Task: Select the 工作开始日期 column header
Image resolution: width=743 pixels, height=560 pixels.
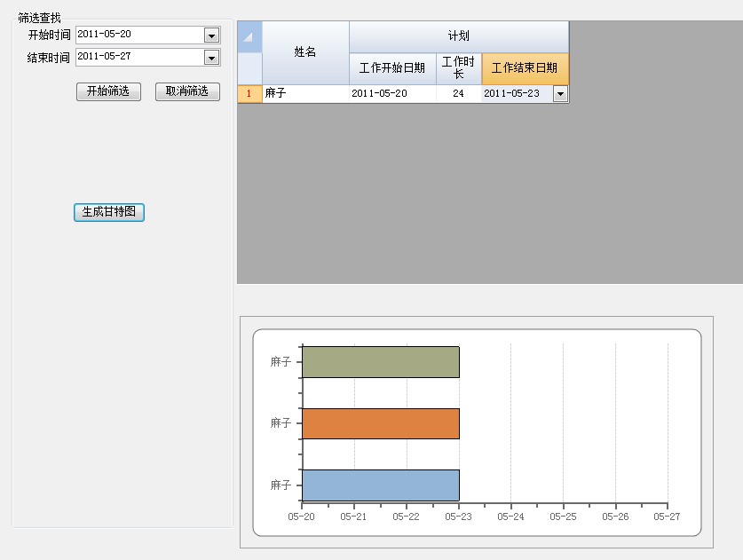Action: coord(392,68)
